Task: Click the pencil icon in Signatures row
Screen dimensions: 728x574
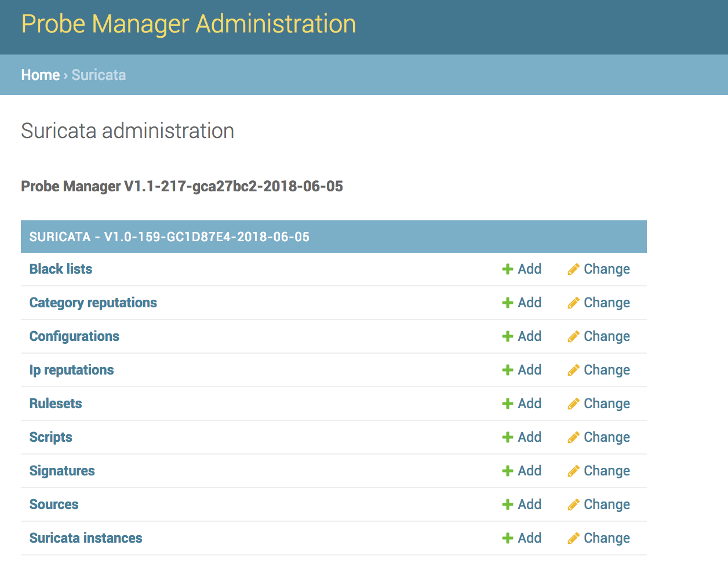Action: 573,471
